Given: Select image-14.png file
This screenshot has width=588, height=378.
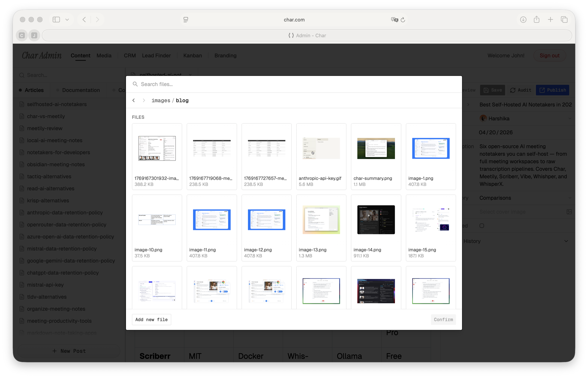Looking at the screenshot, I should click(376, 228).
